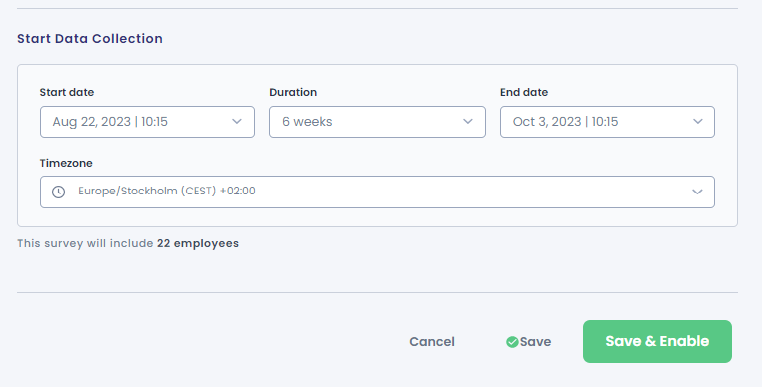Image resolution: width=762 pixels, height=387 pixels.
Task: Click the 22 employees text
Action: [198, 243]
